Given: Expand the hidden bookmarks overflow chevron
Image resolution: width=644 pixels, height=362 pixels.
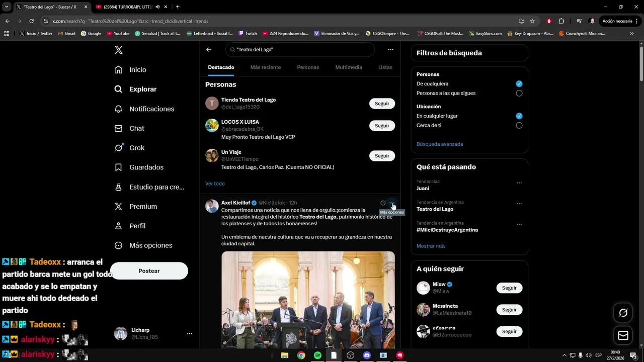Looking at the screenshot, I should point(632,34).
